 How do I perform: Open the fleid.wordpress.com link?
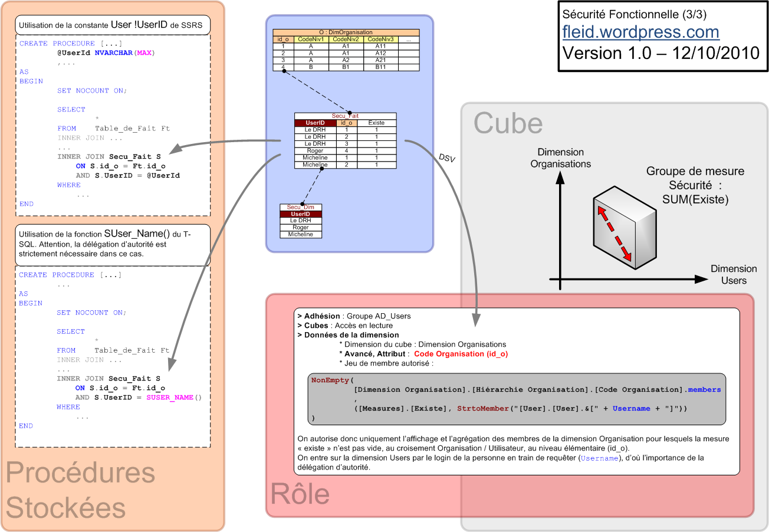(x=640, y=31)
